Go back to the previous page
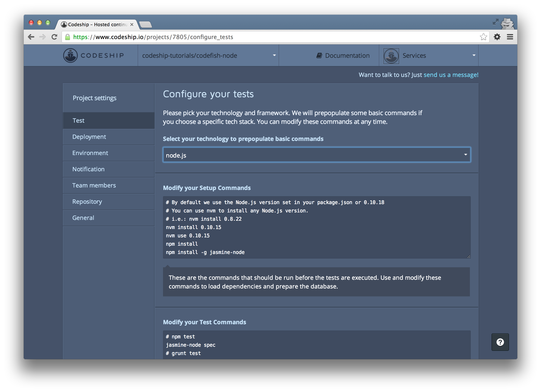 31,37
